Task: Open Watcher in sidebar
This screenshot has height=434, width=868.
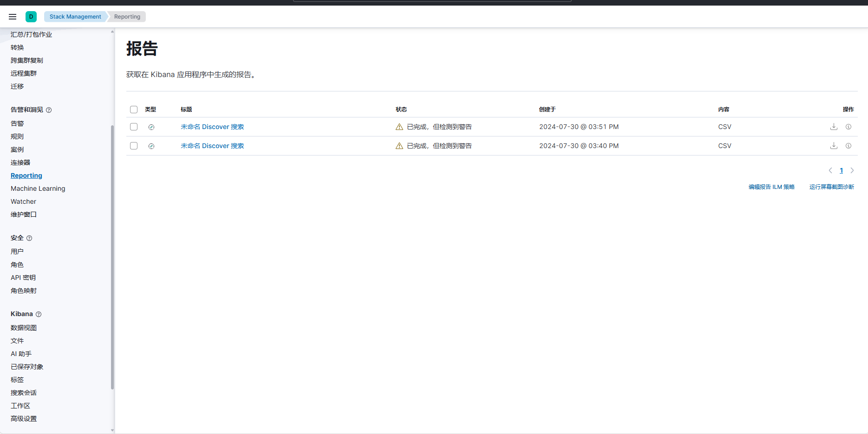Action: (x=23, y=201)
